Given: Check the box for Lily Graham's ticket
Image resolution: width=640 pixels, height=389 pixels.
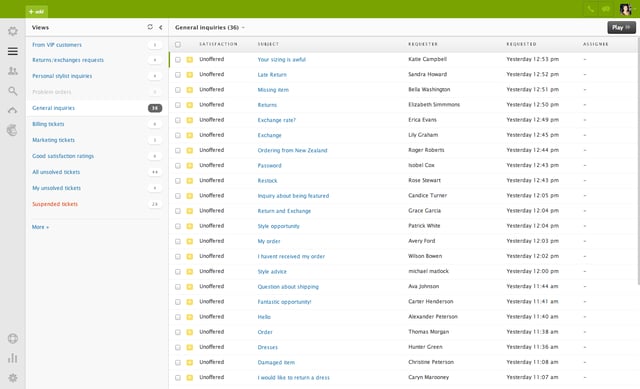Looking at the screenshot, I should pyautogui.click(x=178, y=135).
